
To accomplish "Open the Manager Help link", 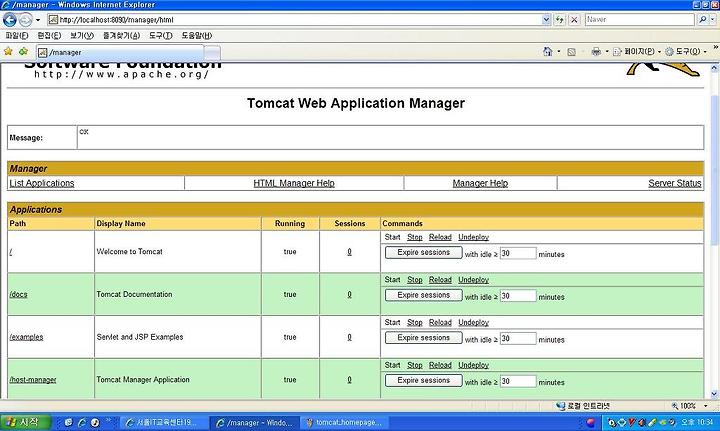I will click(x=480, y=183).
